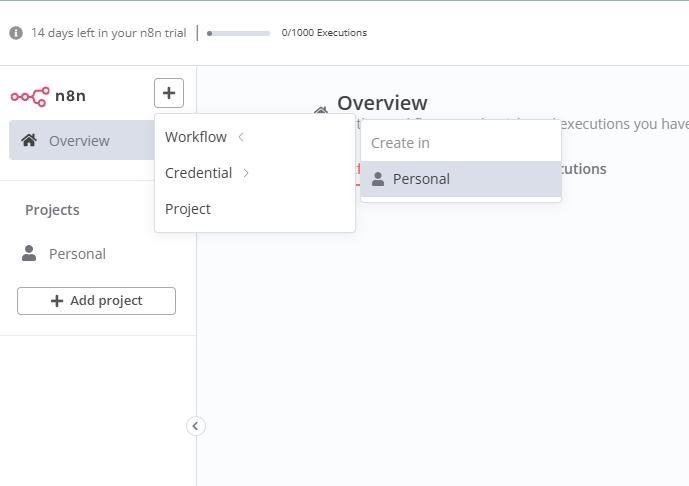Open the Personal project in sidebar
This screenshot has width=689, height=486.
[x=77, y=254]
